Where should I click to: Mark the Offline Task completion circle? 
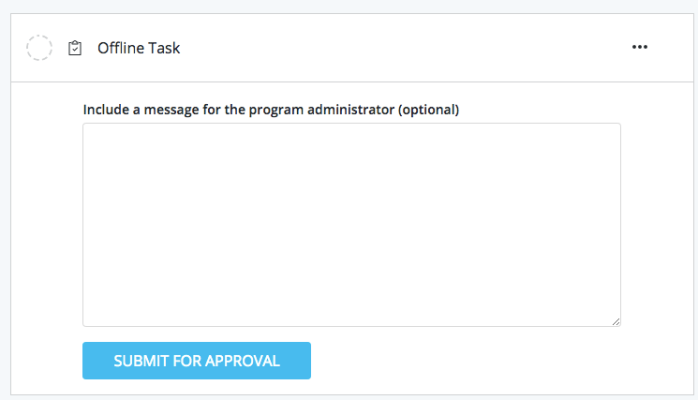pos(39,48)
